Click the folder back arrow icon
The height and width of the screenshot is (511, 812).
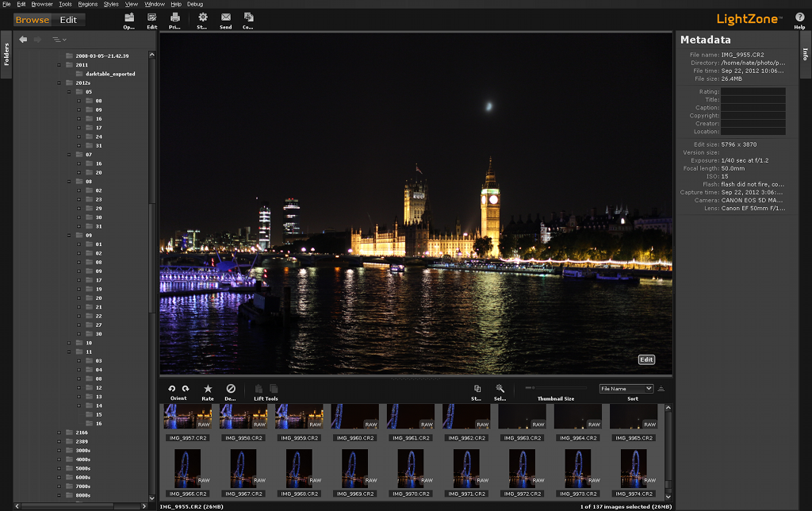pyautogui.click(x=23, y=39)
